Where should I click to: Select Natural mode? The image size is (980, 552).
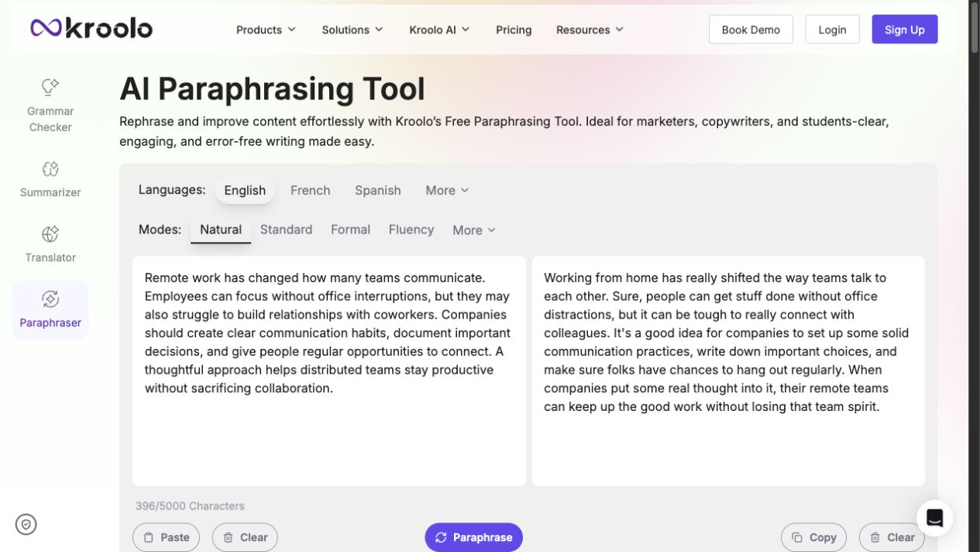pyautogui.click(x=221, y=229)
